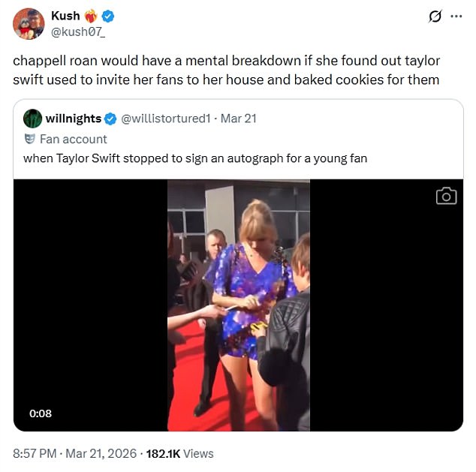Click Kush's blue verified badge

pos(108,16)
